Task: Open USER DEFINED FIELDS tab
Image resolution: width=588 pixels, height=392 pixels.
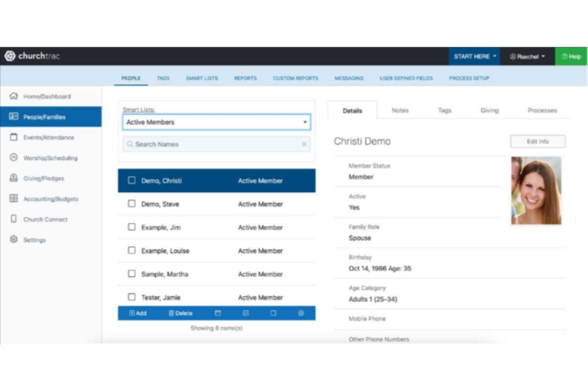Action: 406,78
